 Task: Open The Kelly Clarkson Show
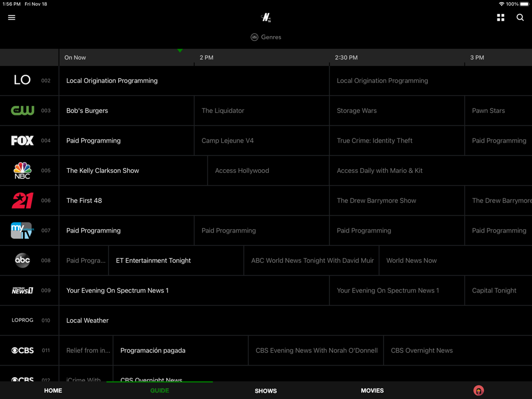tap(134, 170)
